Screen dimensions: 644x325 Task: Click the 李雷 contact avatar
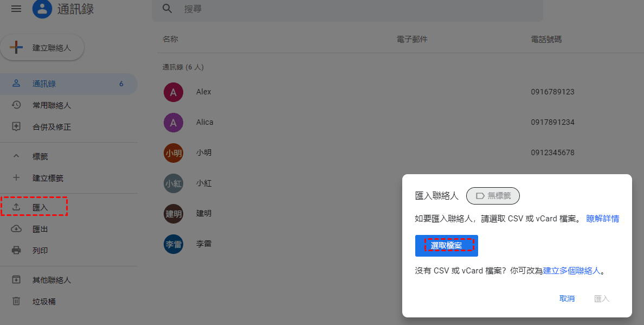click(x=173, y=244)
